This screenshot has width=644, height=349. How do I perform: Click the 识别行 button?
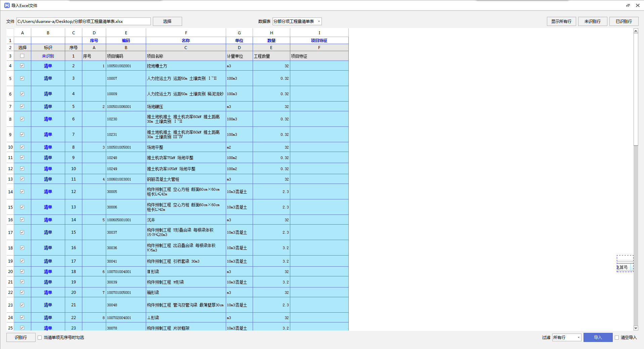point(21,338)
